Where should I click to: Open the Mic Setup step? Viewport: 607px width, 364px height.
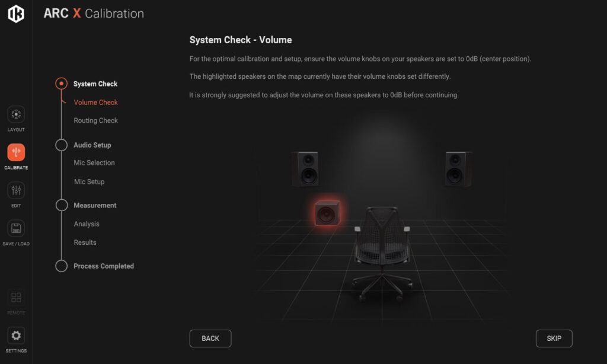click(89, 181)
